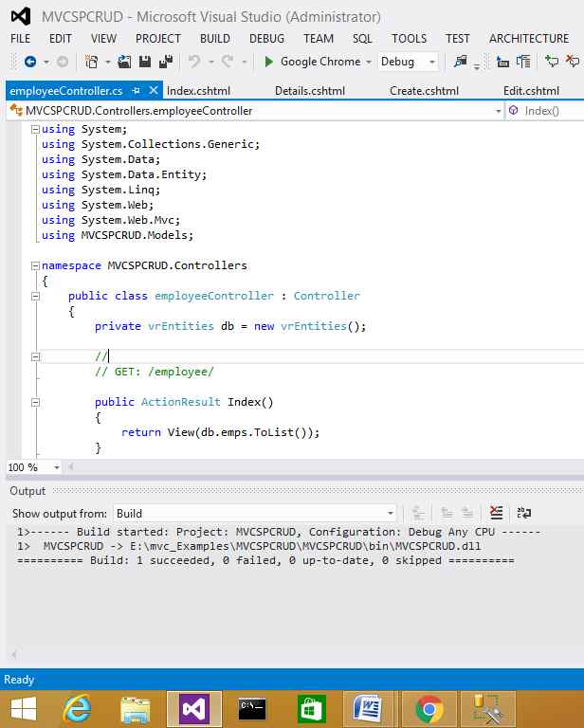Click the Output panel horizontal scroll left arrow

pos(14,655)
